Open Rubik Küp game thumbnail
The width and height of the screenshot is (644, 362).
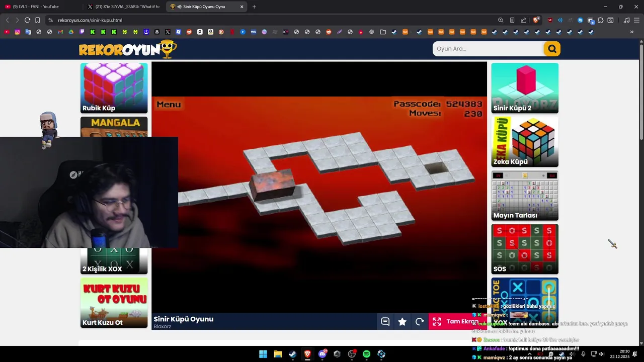tap(114, 88)
